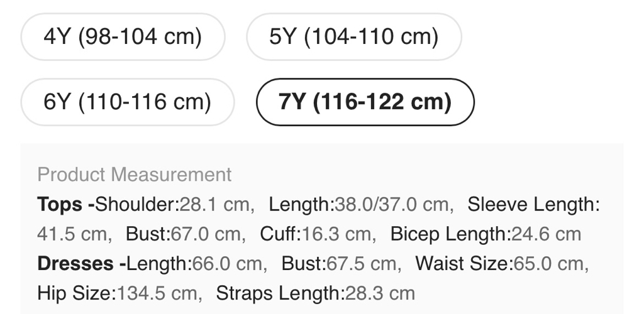Click the Sleeve Length label
Image resolution: width=644 pixels, height=314 pixels.
[x=534, y=204]
